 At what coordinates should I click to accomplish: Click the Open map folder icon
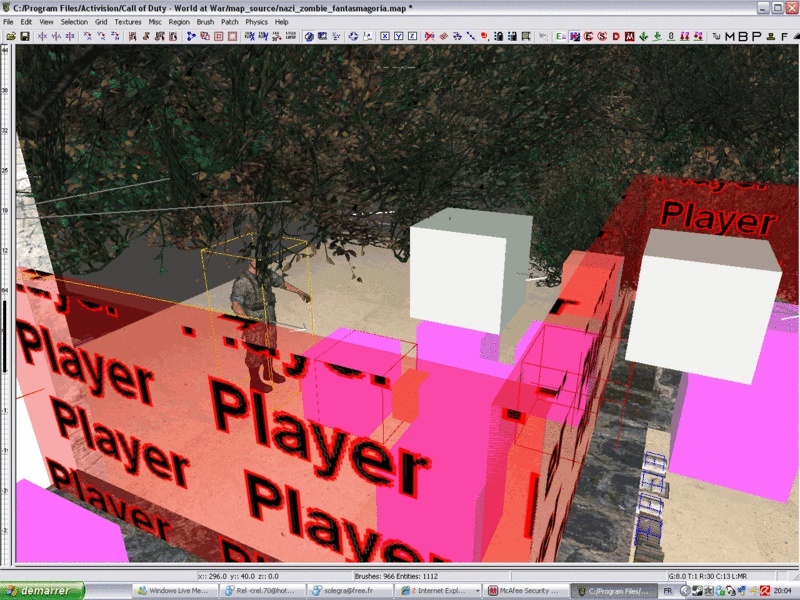pyautogui.click(x=11, y=36)
